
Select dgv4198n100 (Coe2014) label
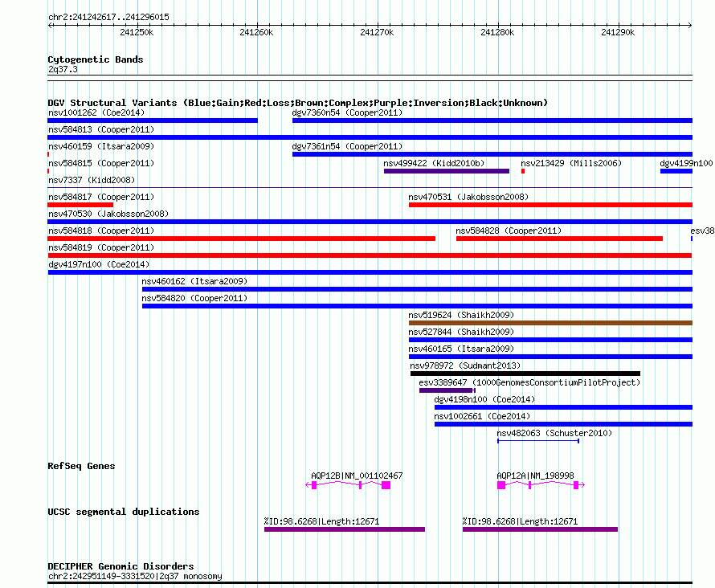(x=484, y=399)
